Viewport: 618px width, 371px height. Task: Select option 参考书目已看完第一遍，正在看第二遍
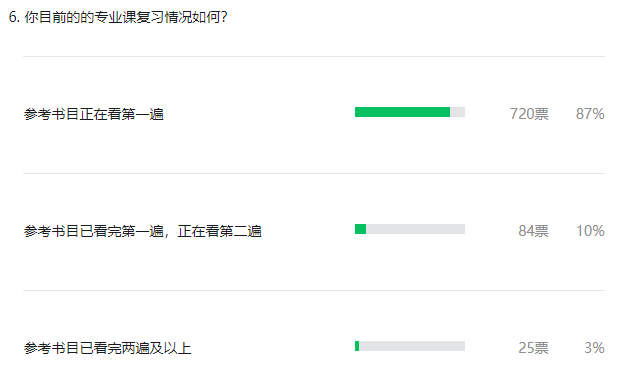coord(143,231)
